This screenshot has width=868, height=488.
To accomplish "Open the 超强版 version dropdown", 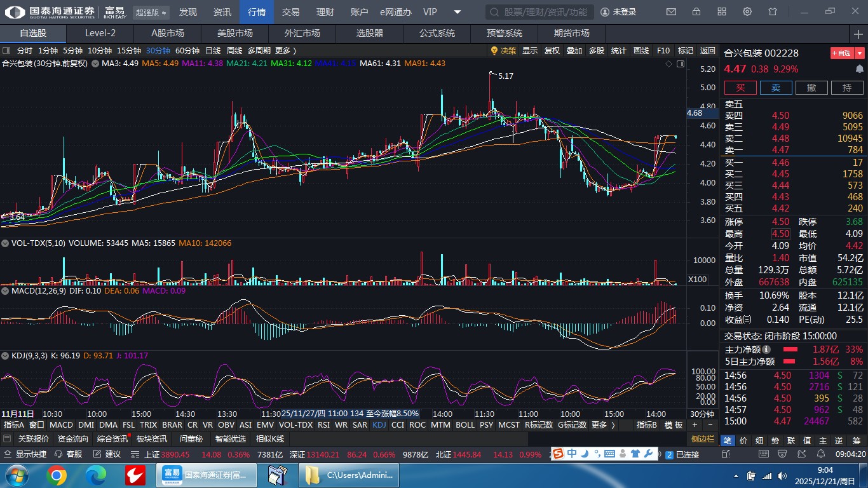I will (152, 12).
